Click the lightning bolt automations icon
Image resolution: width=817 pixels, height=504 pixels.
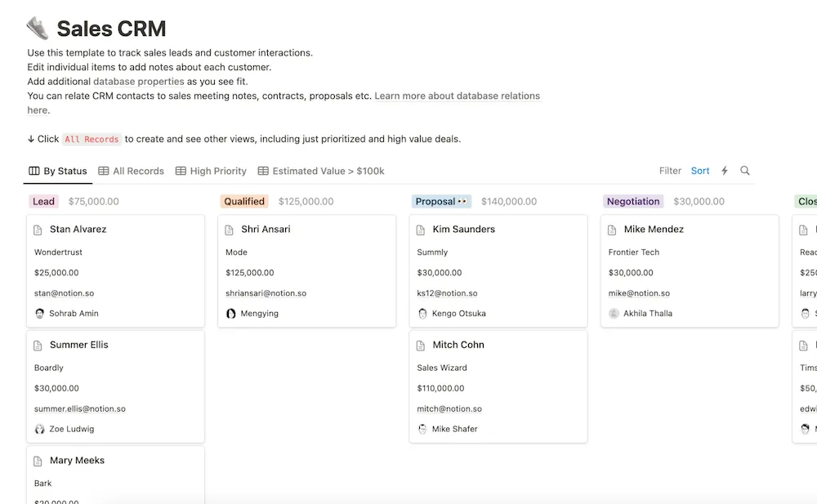[724, 171]
